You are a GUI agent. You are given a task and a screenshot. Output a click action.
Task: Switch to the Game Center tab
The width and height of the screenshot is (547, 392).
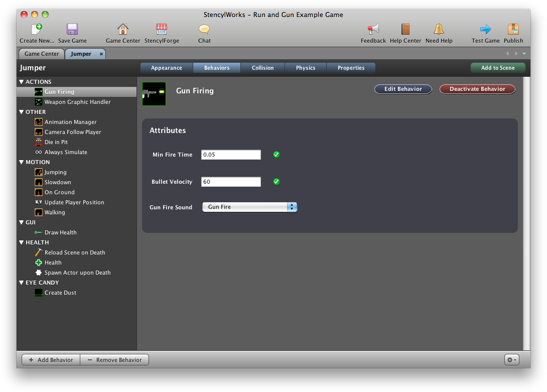(x=42, y=54)
